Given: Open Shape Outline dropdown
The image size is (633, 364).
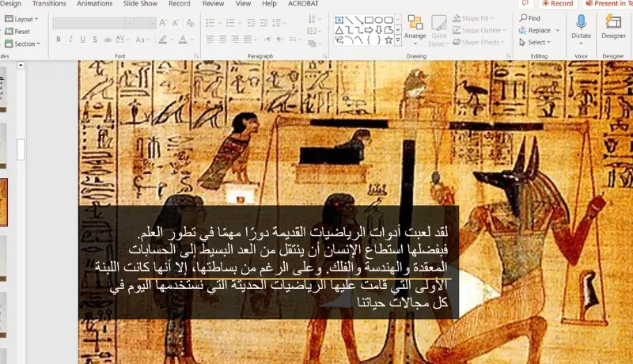Looking at the screenshot, I should coord(479,30).
